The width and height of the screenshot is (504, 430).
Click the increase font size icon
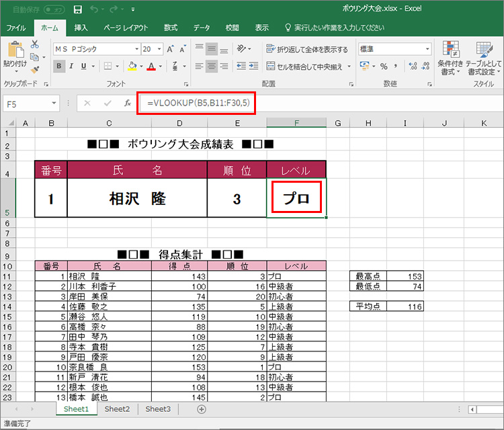tap(171, 49)
